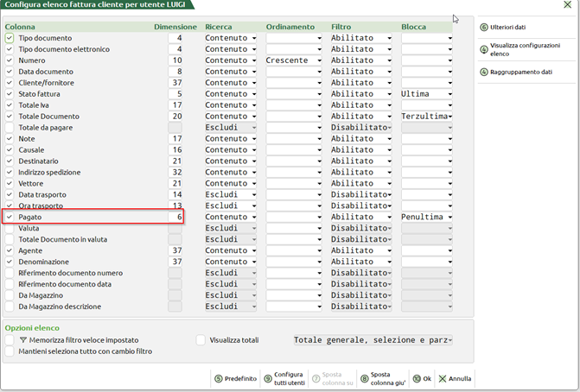Click the Ulteriori dati icon

point(484,28)
